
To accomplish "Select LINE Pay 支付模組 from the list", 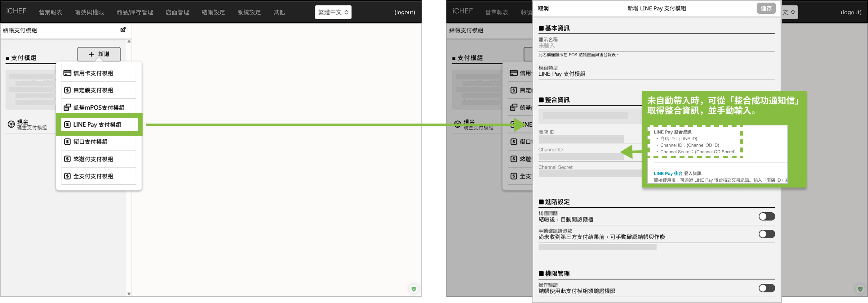I will click(x=97, y=124).
